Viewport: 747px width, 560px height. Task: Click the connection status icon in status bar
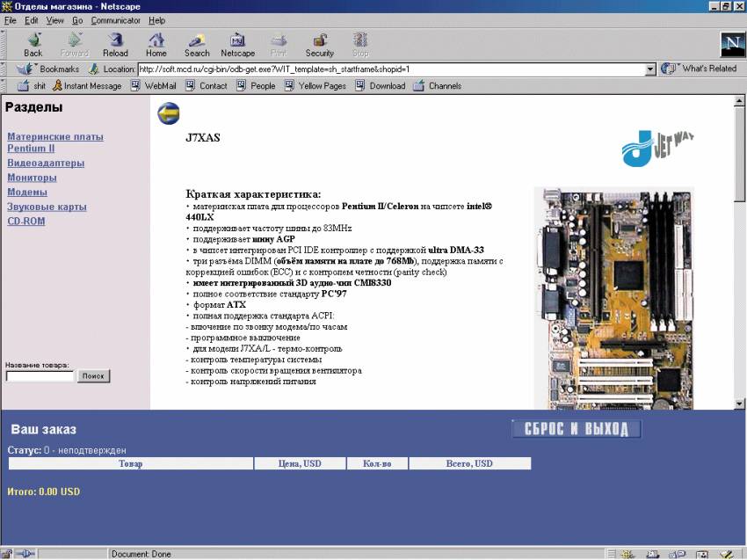[25, 554]
